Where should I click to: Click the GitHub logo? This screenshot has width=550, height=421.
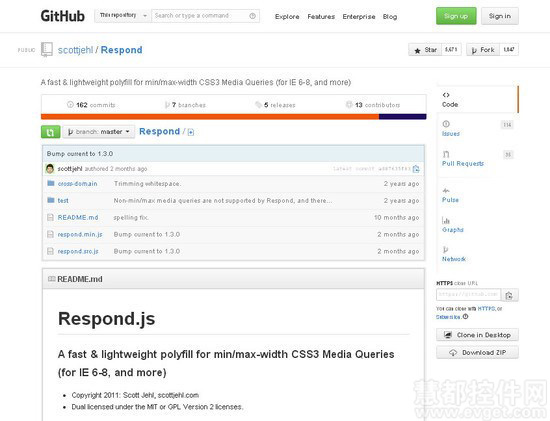[x=62, y=16]
